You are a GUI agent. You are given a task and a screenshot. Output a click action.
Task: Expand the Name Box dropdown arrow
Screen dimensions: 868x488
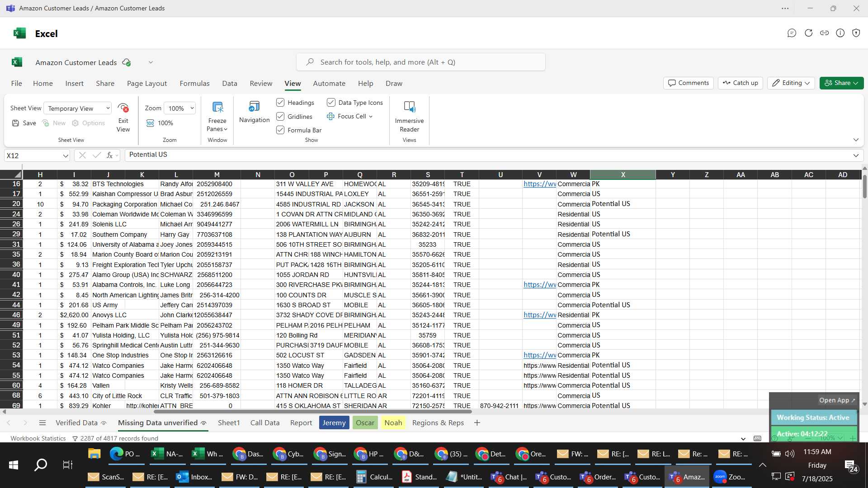(x=66, y=156)
